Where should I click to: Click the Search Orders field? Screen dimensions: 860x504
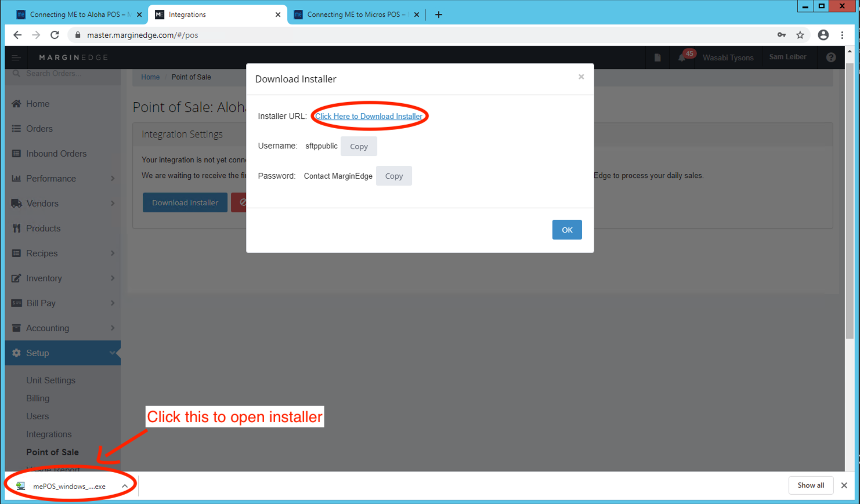coord(63,74)
